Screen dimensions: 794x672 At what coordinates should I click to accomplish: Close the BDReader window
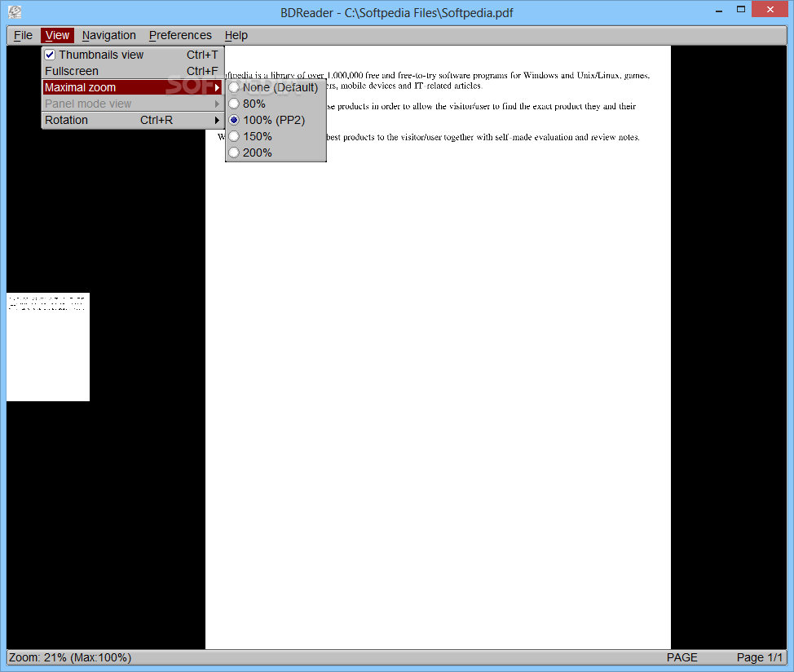coord(770,10)
